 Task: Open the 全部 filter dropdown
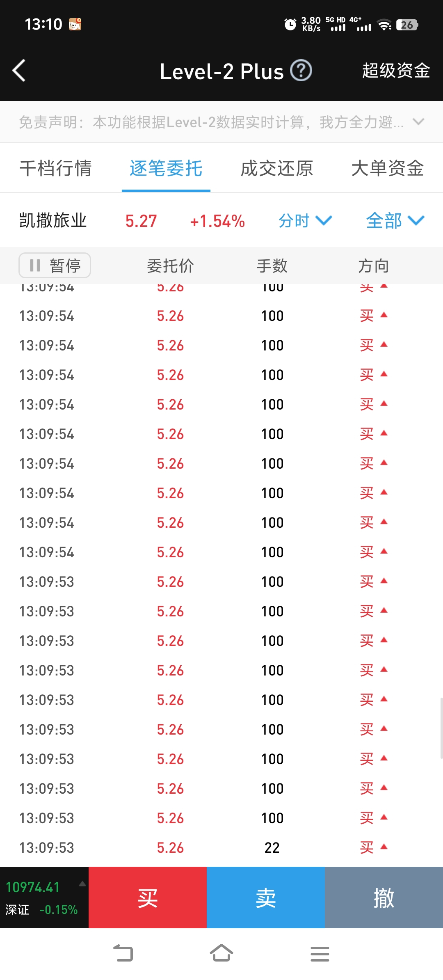395,221
